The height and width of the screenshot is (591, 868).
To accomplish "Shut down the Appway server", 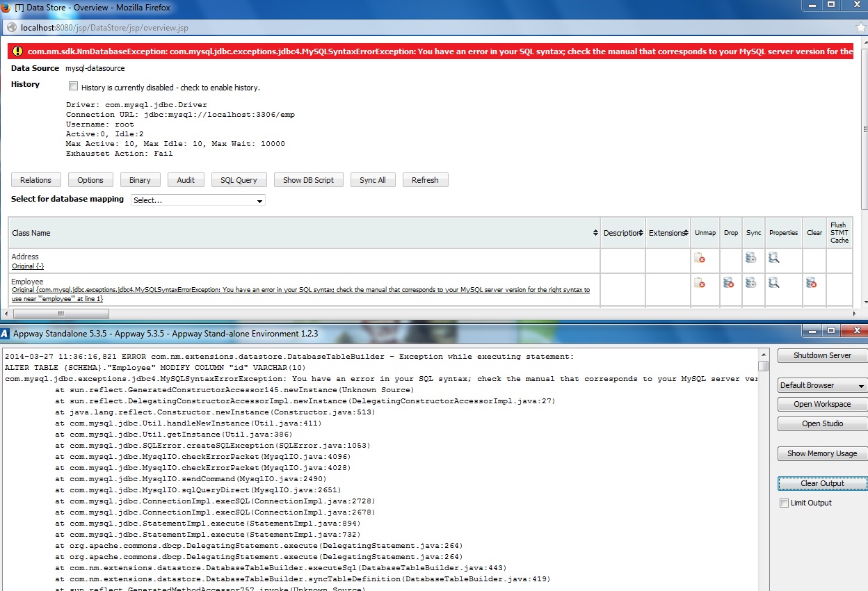I will pos(822,355).
